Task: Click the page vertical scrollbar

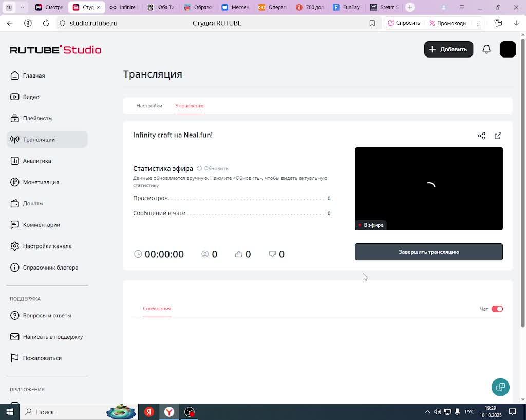Action: [x=522, y=183]
